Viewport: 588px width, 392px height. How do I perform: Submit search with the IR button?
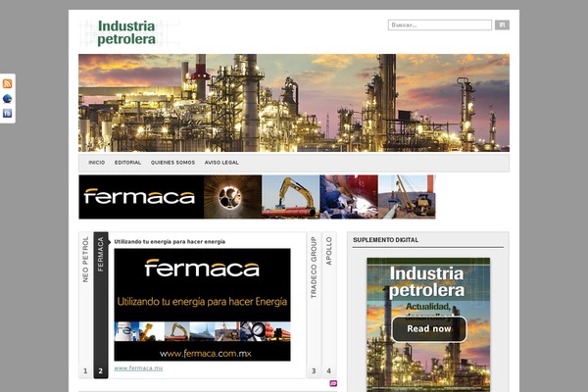pos(502,25)
